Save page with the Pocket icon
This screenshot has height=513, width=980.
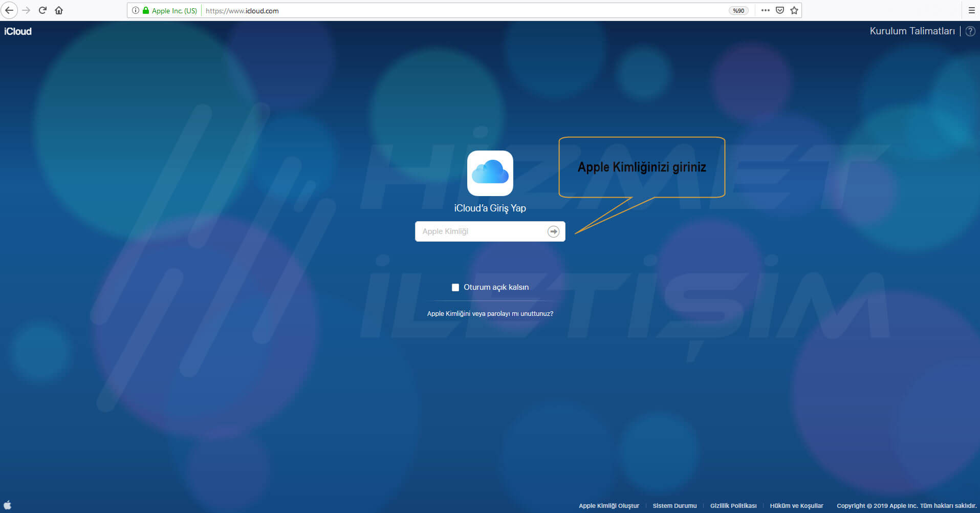780,10
